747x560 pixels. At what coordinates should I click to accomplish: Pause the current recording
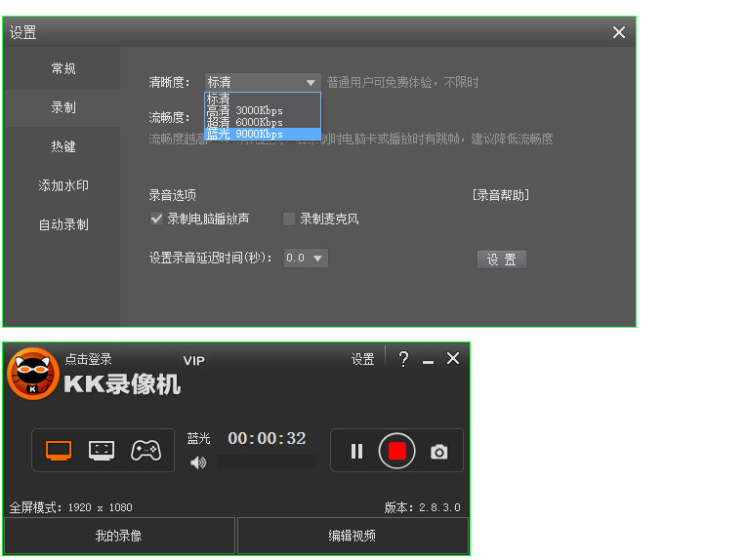click(356, 451)
